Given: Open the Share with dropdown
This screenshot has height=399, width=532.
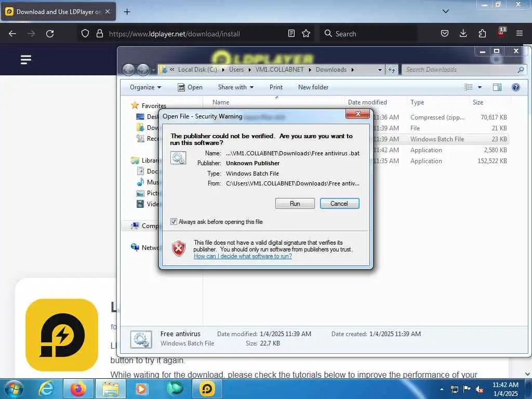Looking at the screenshot, I should tap(235, 87).
